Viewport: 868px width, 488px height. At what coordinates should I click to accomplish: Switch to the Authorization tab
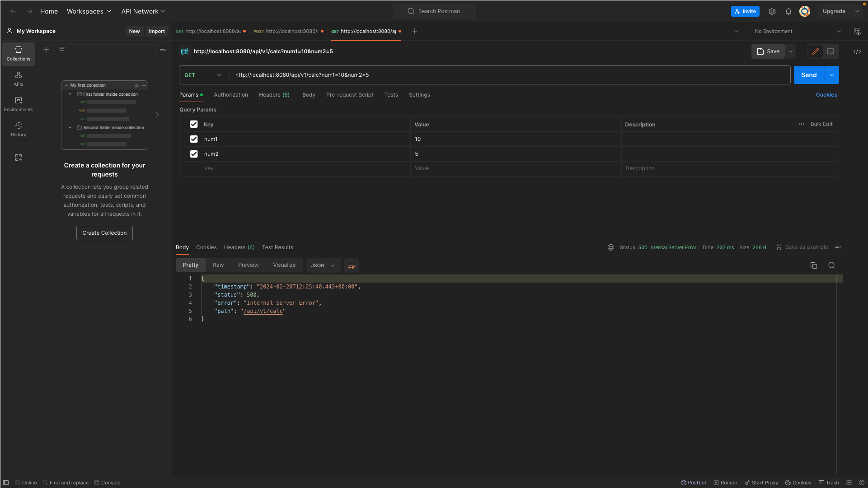[x=231, y=95]
